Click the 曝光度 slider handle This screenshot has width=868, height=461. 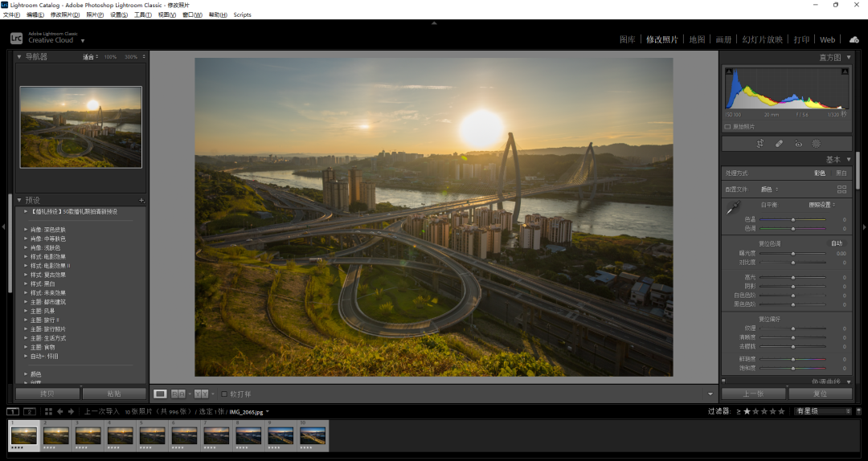point(793,253)
